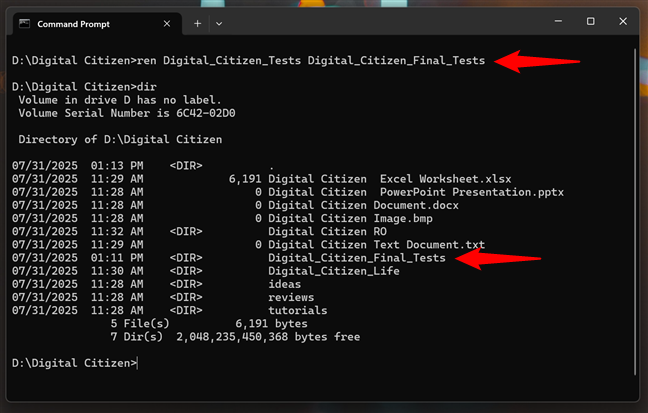Click the reviews directory entry
Viewport: 648px width, 413px height.
pyautogui.click(x=291, y=297)
